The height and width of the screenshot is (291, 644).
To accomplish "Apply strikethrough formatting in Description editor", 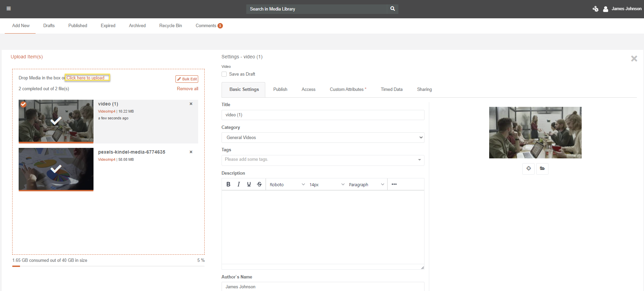I will click(x=259, y=184).
